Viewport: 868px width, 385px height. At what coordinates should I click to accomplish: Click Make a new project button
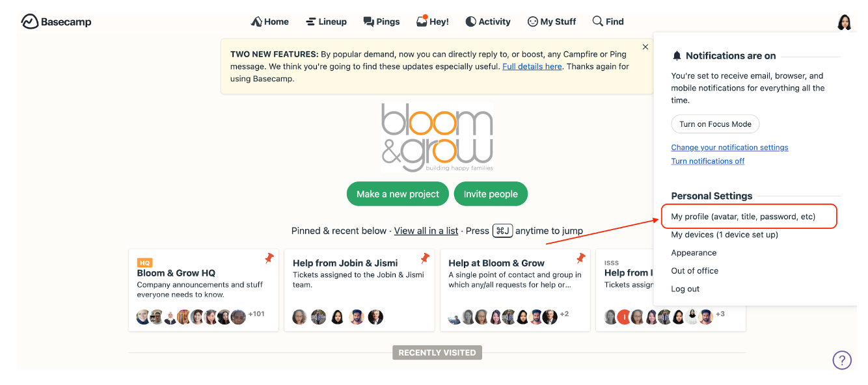398,194
